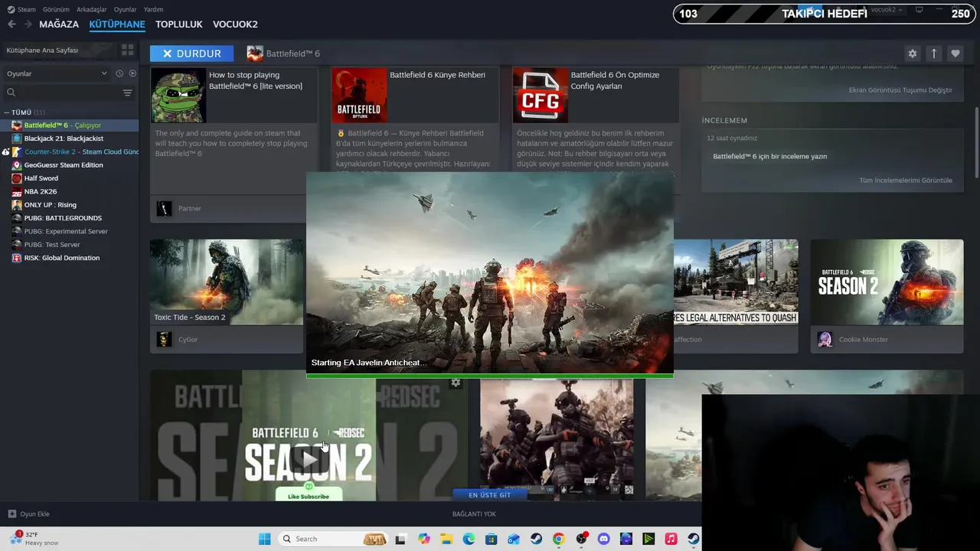Select Counter-Strike 2 in library list
Screen dimensions: 980x551
[x=70, y=152]
